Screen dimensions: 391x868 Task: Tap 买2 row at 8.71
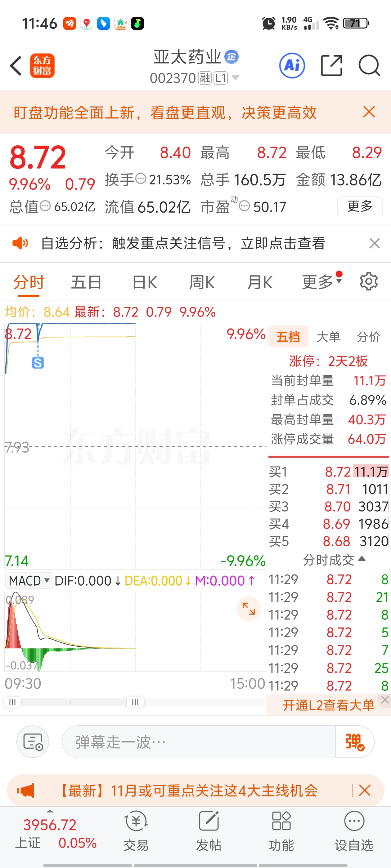[x=329, y=489]
